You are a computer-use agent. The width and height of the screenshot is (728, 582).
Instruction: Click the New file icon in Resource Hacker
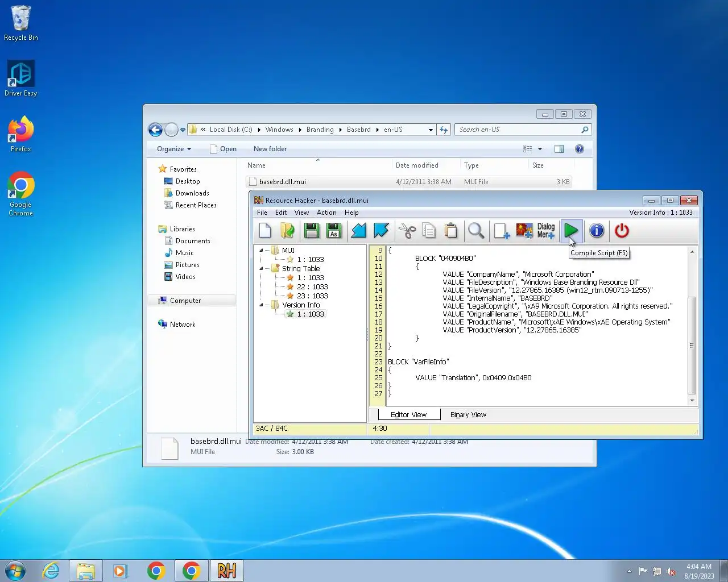(265, 231)
